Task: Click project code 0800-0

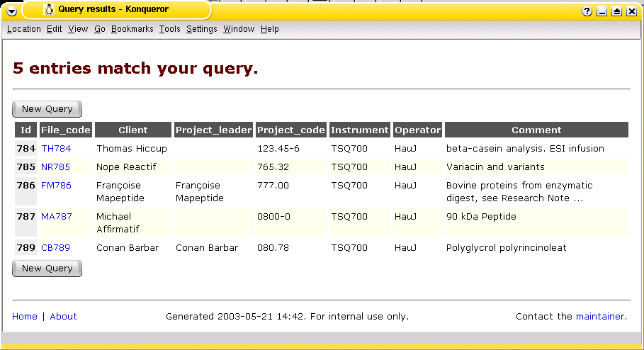Action: point(274,217)
